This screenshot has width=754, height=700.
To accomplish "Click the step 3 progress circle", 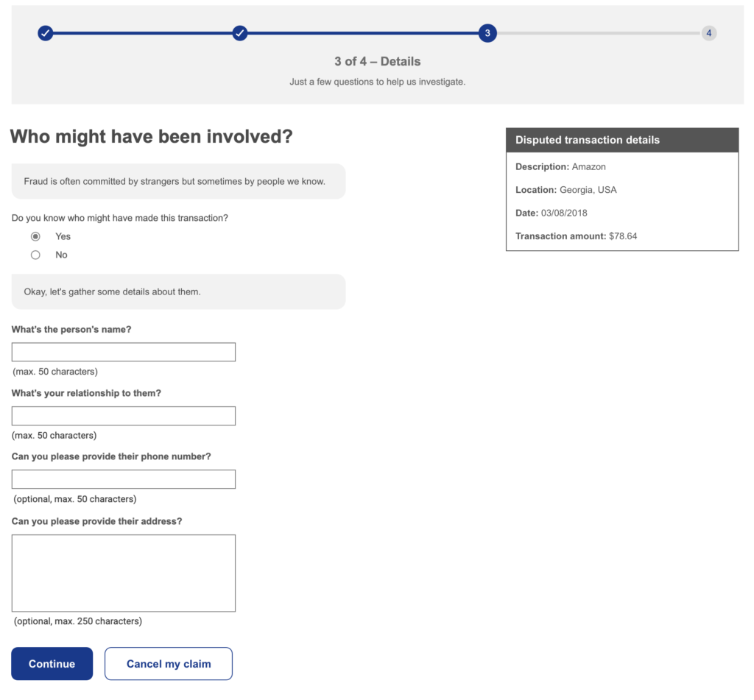I will click(x=487, y=33).
